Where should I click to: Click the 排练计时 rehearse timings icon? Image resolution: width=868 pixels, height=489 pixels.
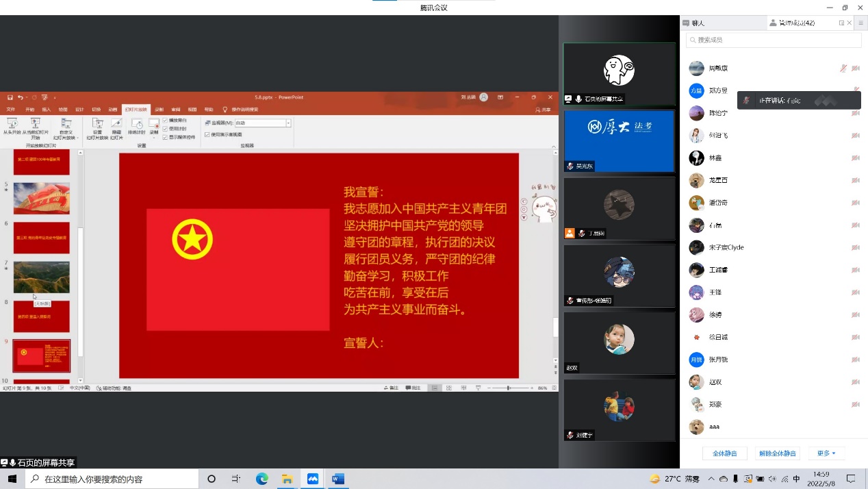[x=136, y=124]
